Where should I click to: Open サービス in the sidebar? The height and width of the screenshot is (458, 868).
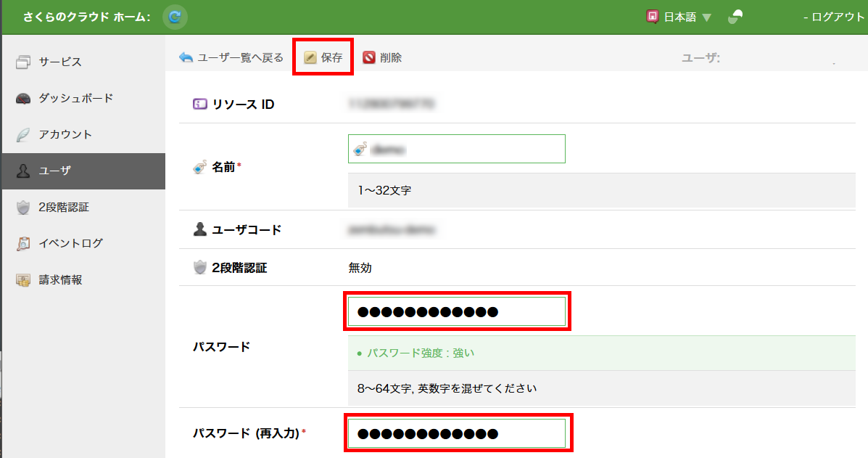[59, 62]
